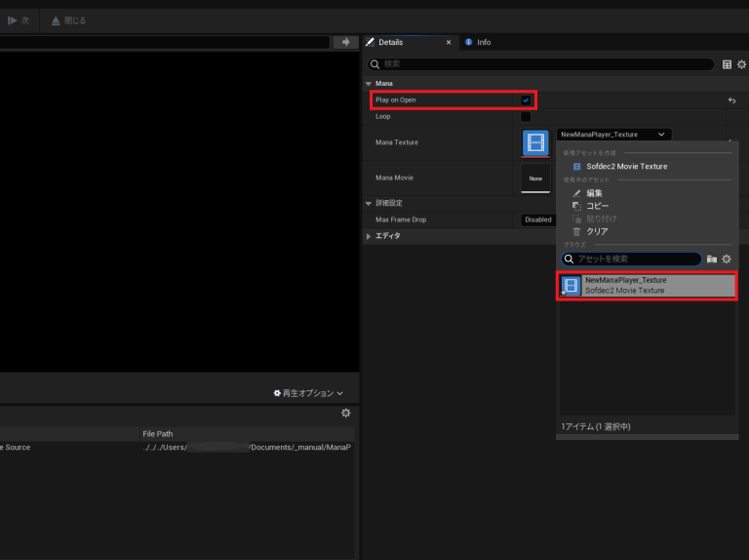Viewport: 749px width, 560px height.
Task: Enable the Loop checkbox
Action: click(x=526, y=117)
